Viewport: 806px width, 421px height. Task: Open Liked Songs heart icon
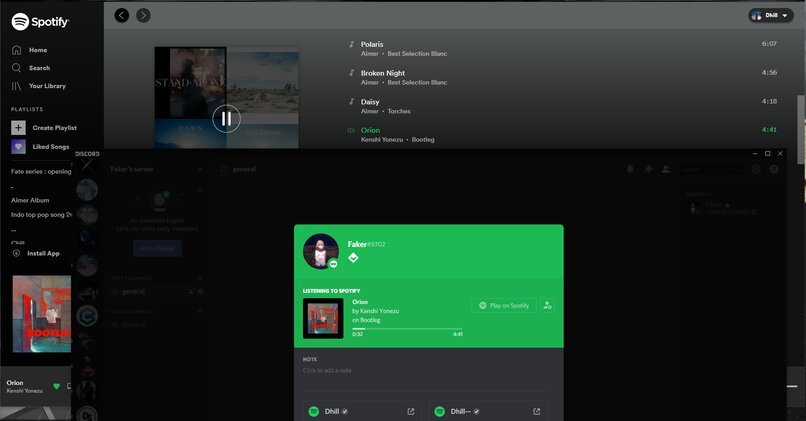[18, 147]
